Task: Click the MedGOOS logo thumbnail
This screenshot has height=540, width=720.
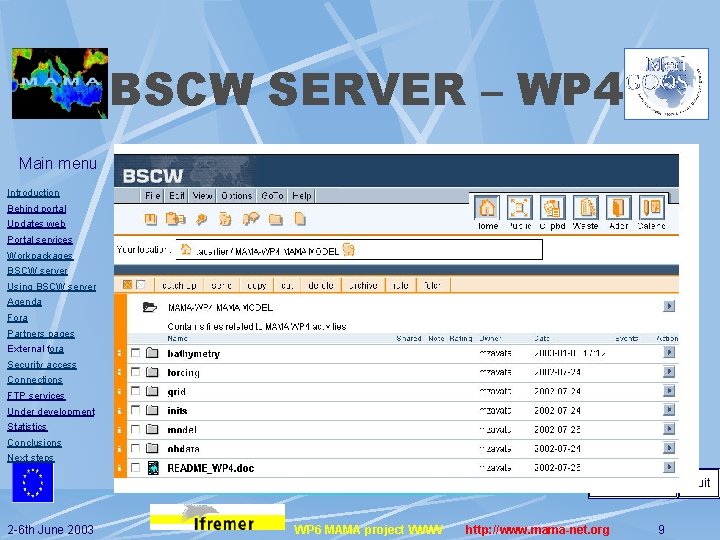Action: point(666,84)
